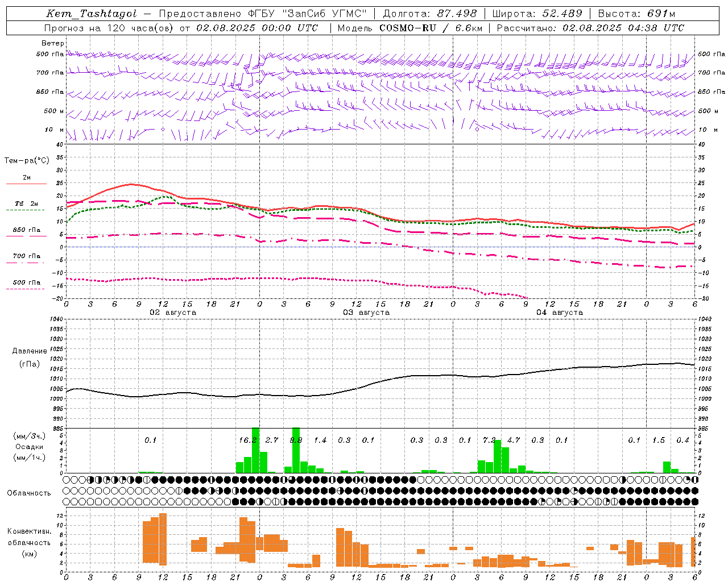Select the Широта: 52.489 header value
Image resolution: width=728 pixels, height=582 pixels.
coord(537,14)
